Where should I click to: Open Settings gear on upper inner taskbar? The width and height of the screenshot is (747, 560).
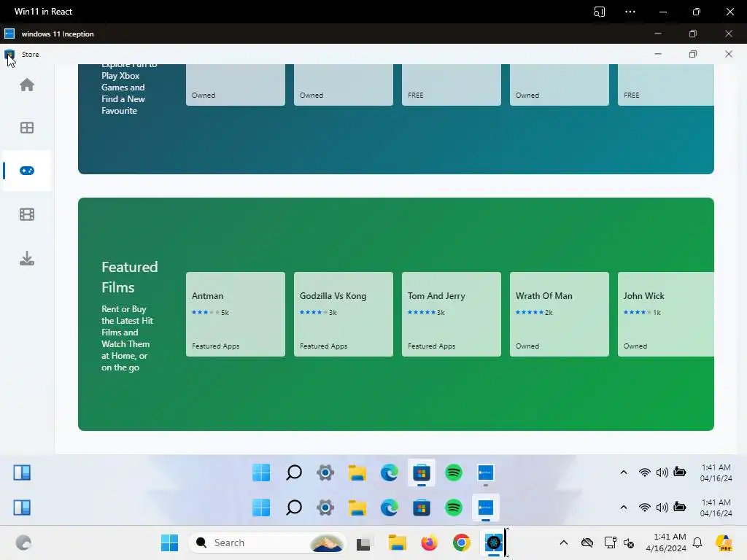(325, 472)
